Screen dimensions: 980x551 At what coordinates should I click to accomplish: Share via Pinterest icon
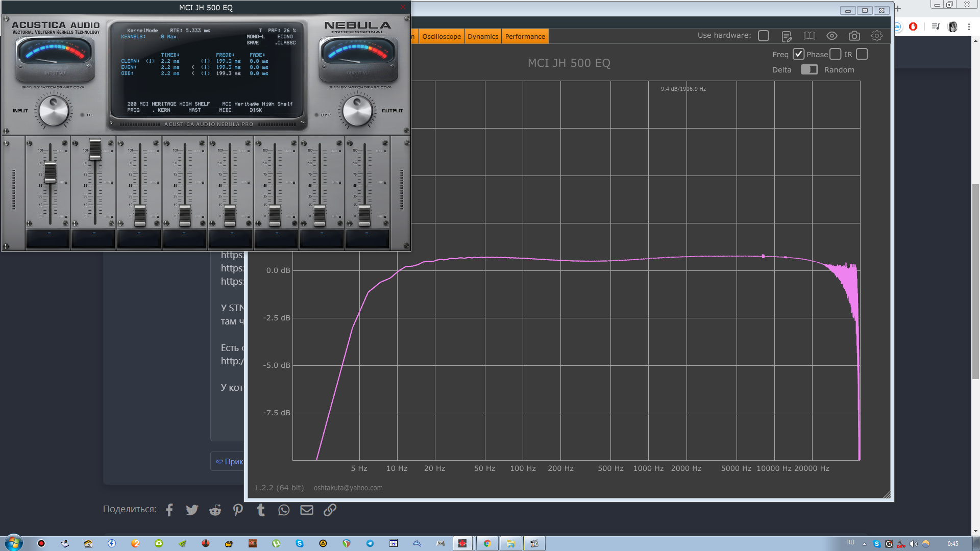[238, 510]
